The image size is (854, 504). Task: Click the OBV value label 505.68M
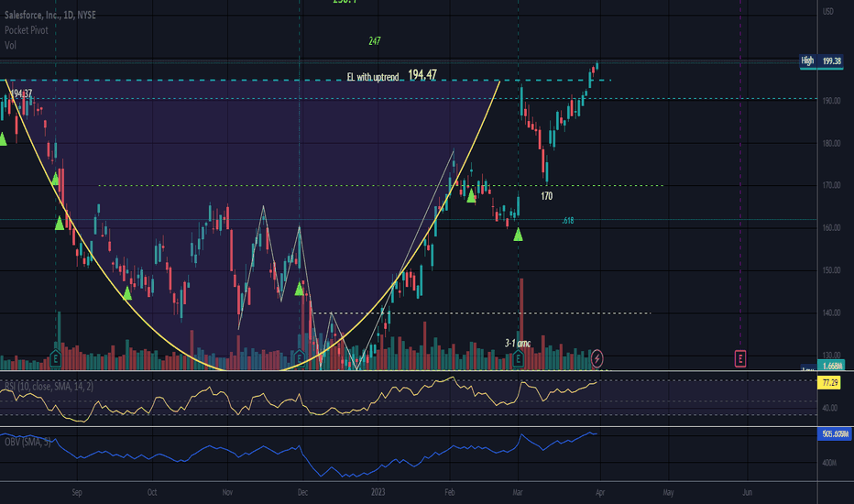[835, 433]
